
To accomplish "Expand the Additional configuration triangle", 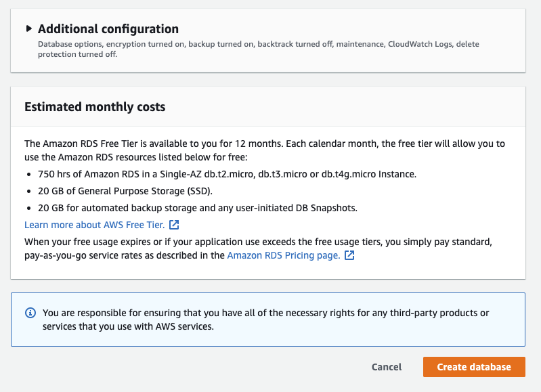I will click(x=29, y=28).
